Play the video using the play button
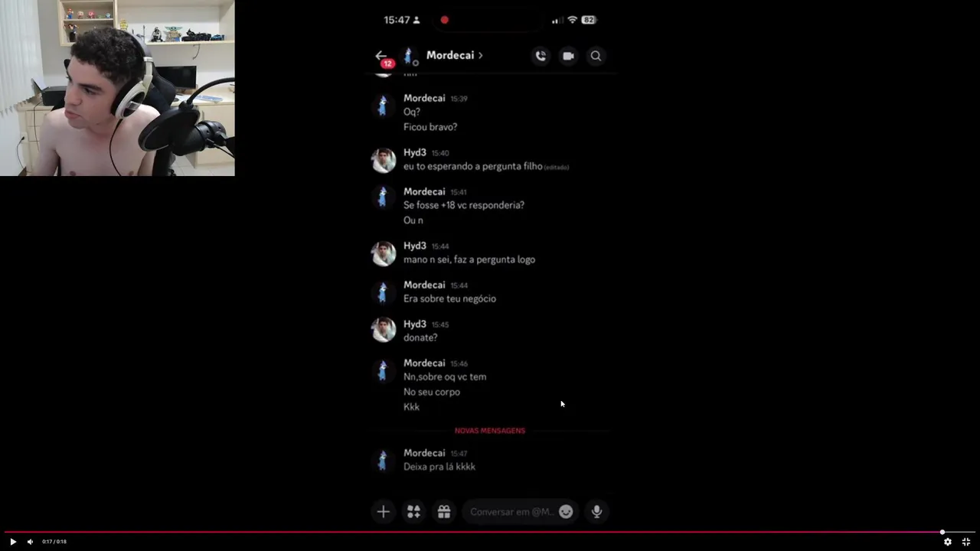 pos(13,542)
